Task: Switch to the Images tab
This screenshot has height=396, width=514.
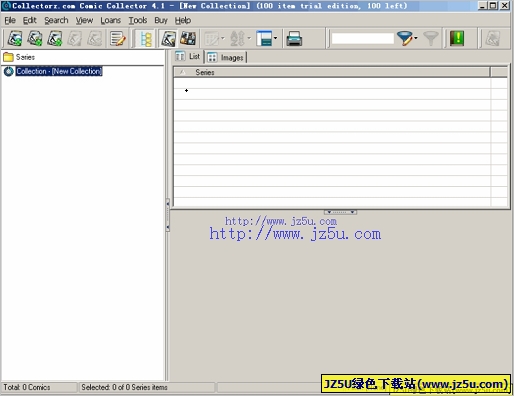Action: [x=226, y=57]
